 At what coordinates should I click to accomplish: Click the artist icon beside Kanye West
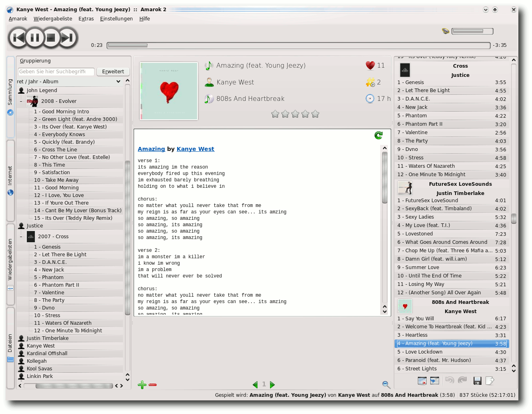coord(209,82)
